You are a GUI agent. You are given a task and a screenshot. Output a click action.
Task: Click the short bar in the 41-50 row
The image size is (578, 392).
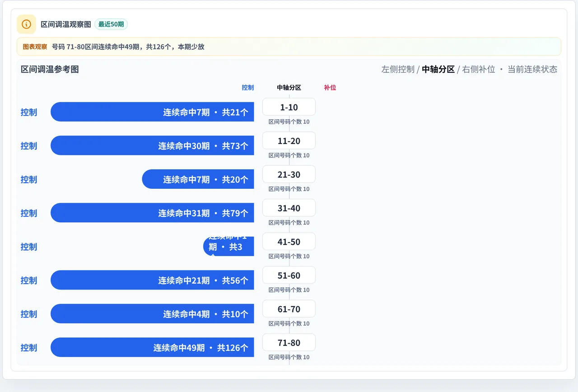point(228,247)
